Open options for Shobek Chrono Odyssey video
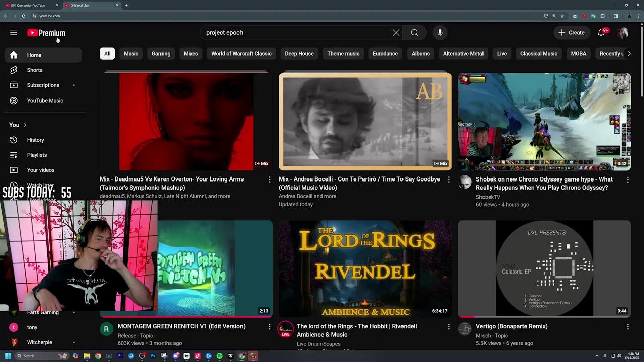644x362 pixels. point(627,179)
